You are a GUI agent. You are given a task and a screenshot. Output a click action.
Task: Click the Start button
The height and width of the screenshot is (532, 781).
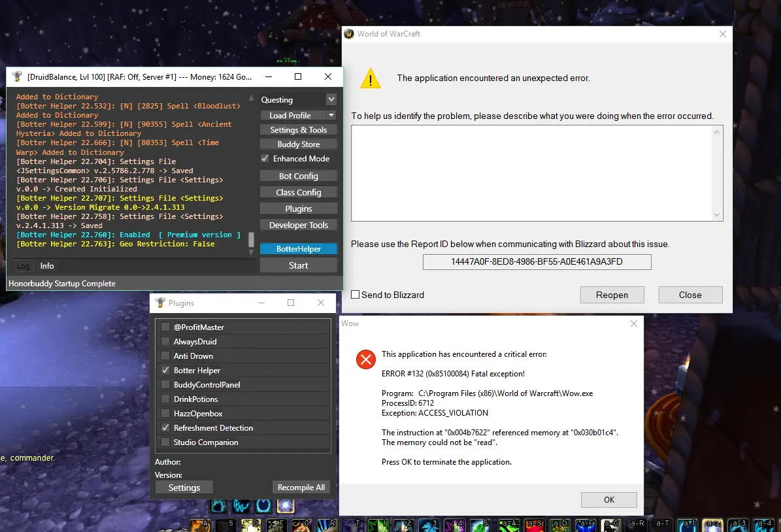(299, 265)
